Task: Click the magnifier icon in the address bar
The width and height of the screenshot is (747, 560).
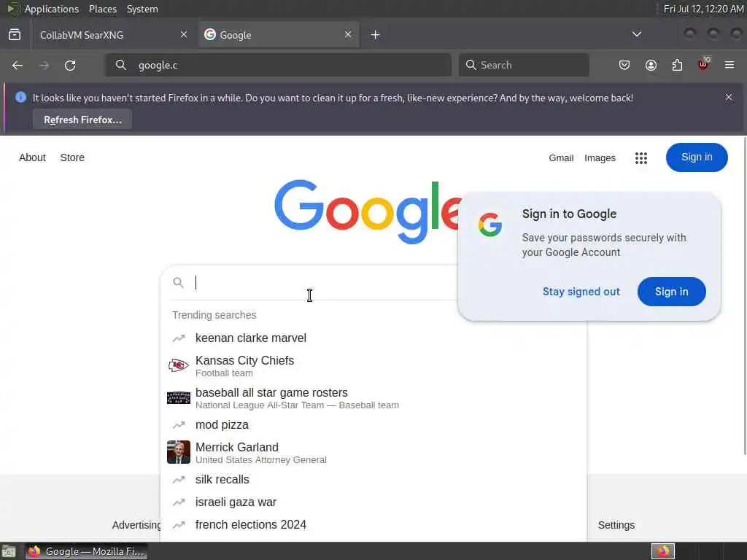Action: tap(121, 65)
